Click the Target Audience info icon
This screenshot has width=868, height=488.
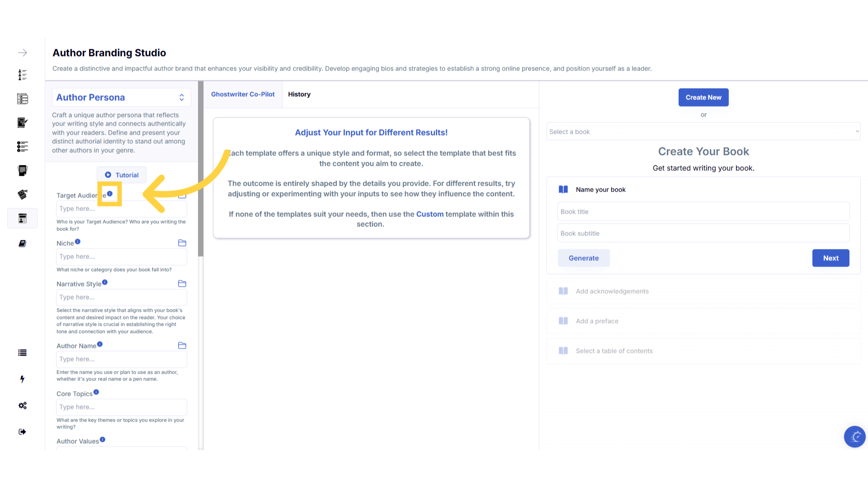pyautogui.click(x=110, y=194)
